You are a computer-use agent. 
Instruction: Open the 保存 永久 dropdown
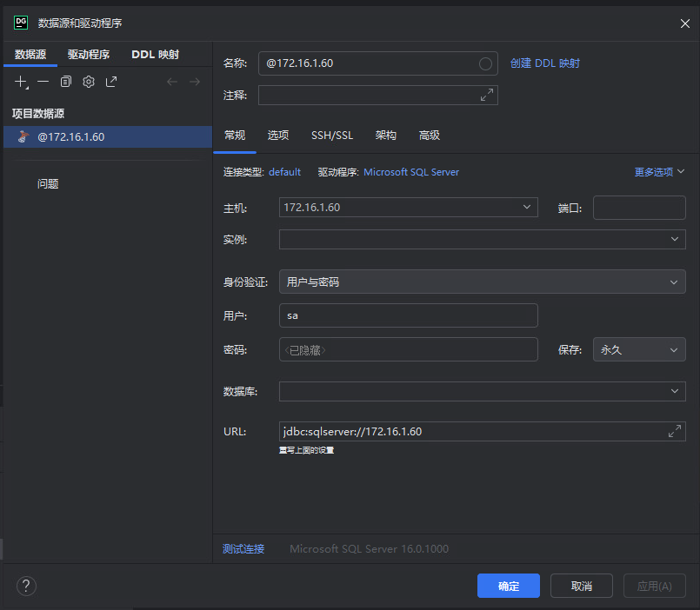(639, 349)
